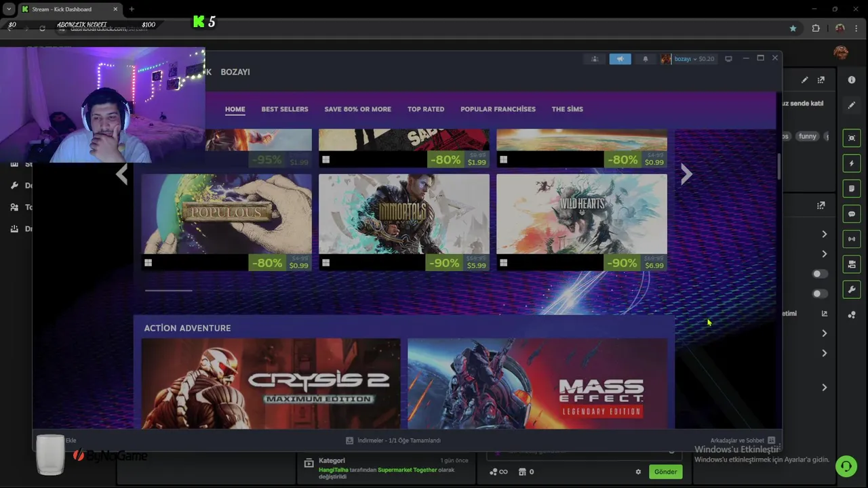The height and width of the screenshot is (488, 868).
Task: Click the Kategori activity entry icon
Action: point(309,463)
